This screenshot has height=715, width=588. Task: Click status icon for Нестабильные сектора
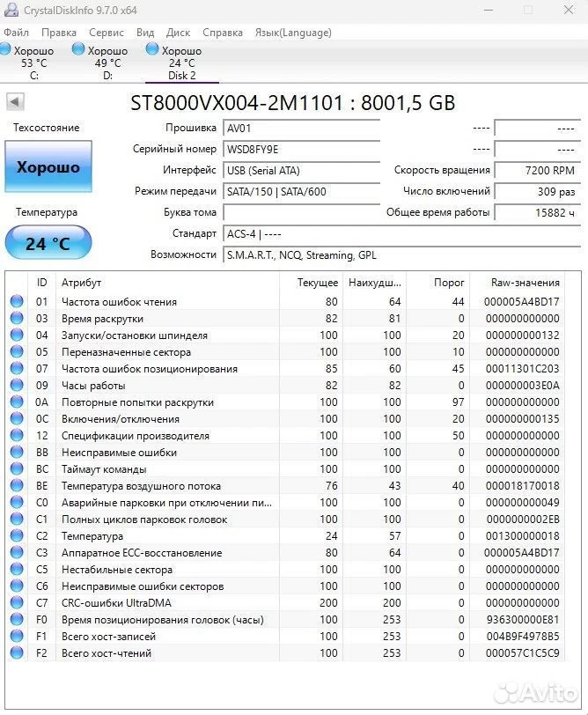click(17, 569)
